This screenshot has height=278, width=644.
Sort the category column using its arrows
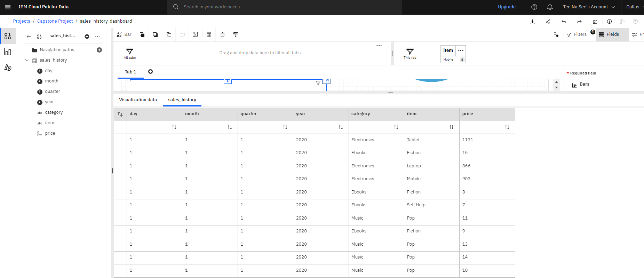click(396, 127)
